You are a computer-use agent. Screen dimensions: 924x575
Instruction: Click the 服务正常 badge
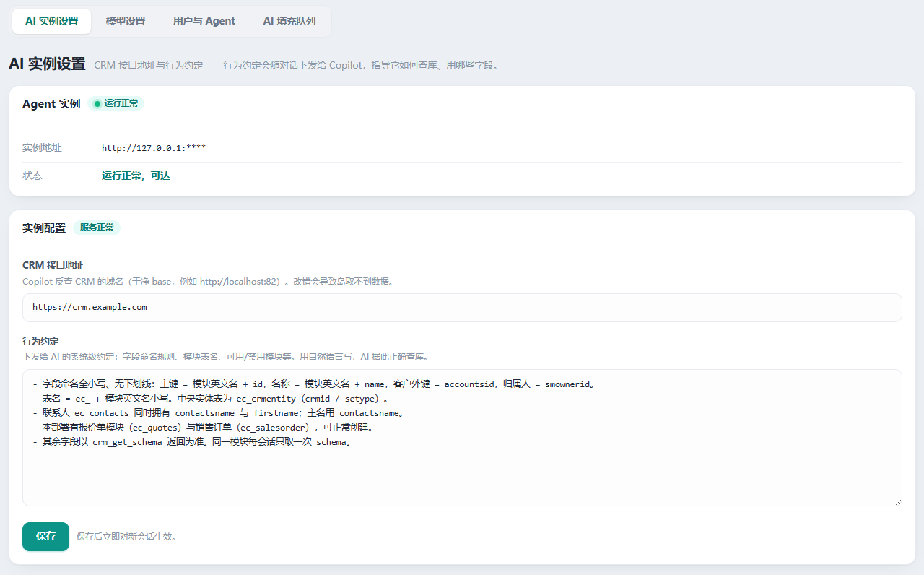click(x=97, y=228)
